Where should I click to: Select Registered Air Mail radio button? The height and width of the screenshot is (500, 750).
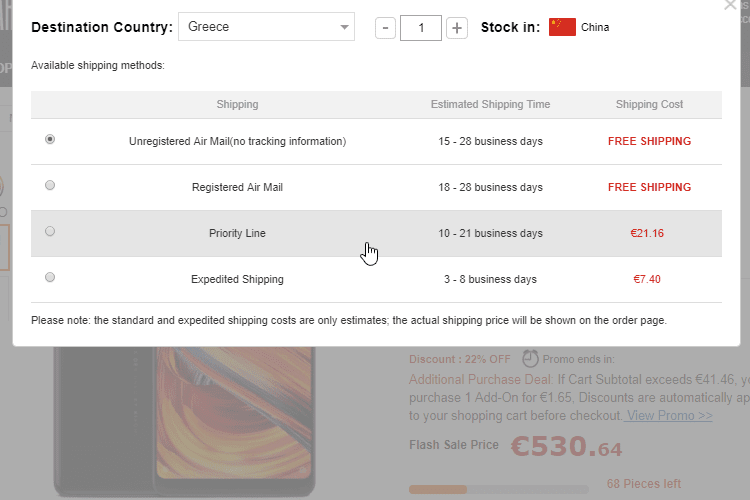point(50,185)
